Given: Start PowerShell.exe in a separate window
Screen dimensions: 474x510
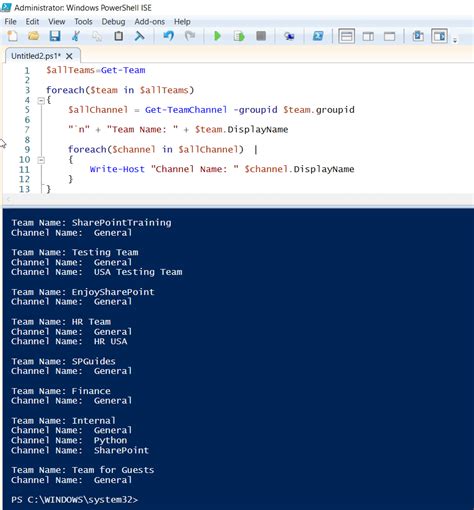Looking at the screenshot, I should (x=318, y=36).
